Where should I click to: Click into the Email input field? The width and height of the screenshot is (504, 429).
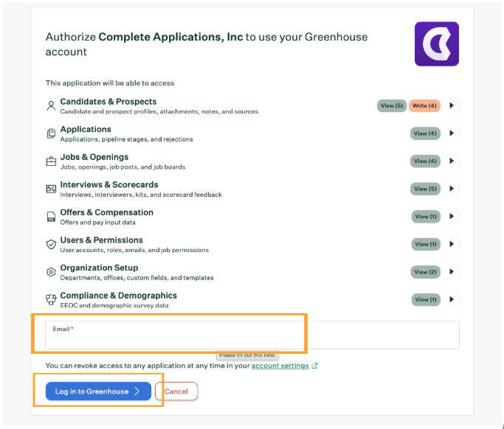pos(252,335)
